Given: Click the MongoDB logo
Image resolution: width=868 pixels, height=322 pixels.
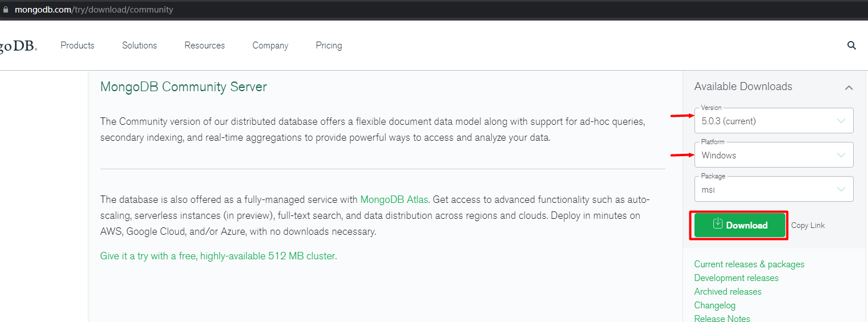Looking at the screenshot, I should pyautogui.click(x=17, y=47).
